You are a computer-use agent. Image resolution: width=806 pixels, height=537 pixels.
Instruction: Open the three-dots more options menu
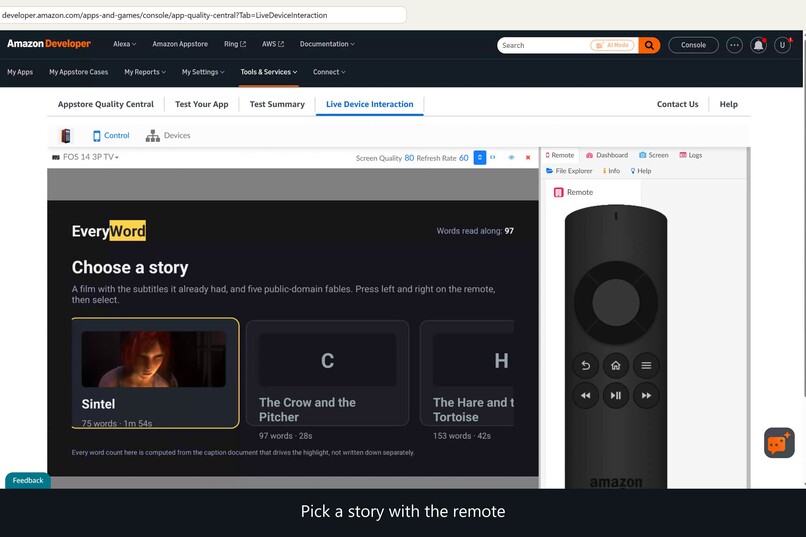click(x=734, y=45)
